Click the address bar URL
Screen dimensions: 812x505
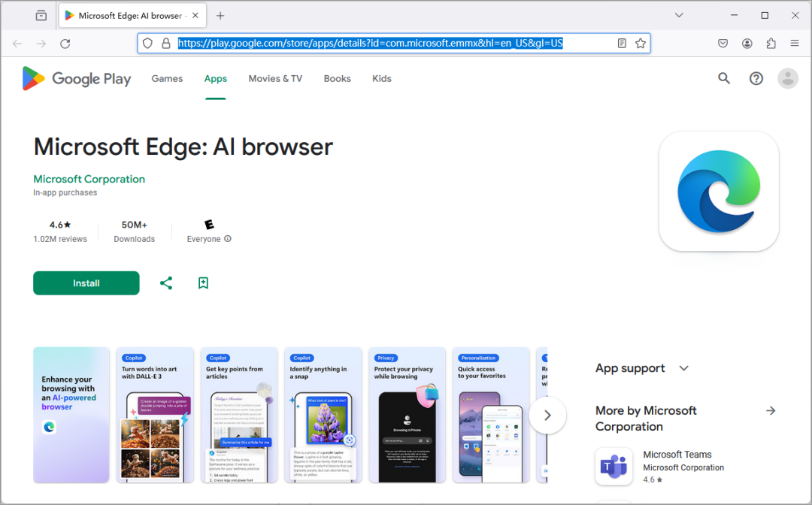pos(370,44)
